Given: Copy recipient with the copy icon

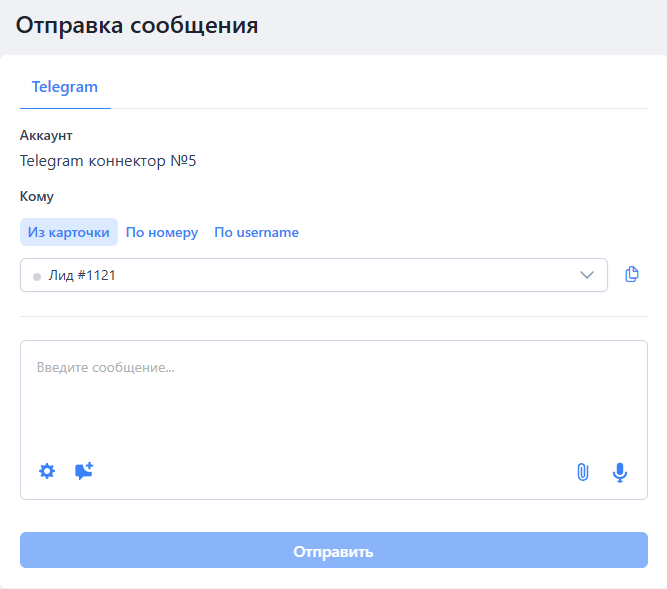Looking at the screenshot, I should 632,274.
